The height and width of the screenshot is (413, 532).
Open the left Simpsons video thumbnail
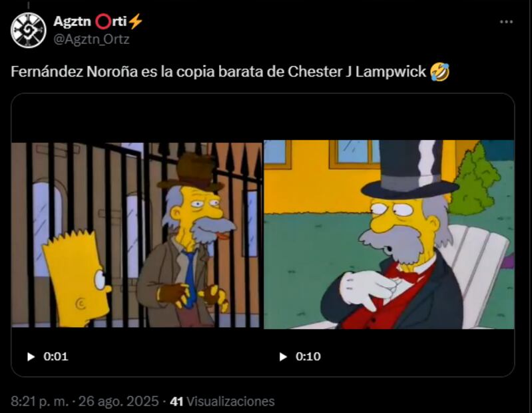[x=136, y=235]
